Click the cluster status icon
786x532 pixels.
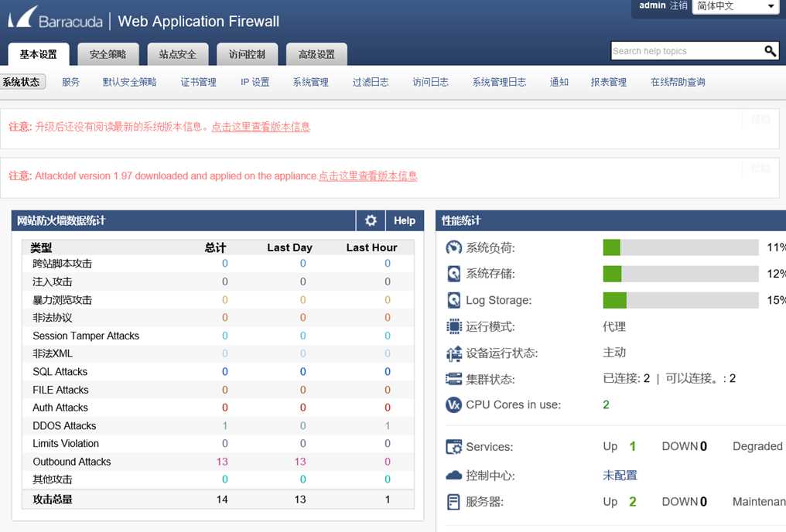[x=453, y=379]
